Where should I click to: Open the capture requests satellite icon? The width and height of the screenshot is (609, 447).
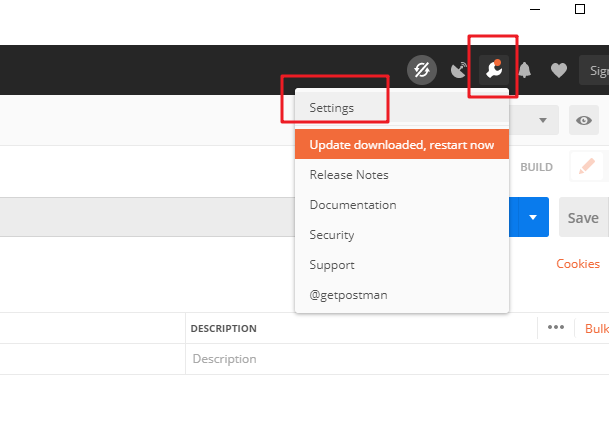pos(459,70)
